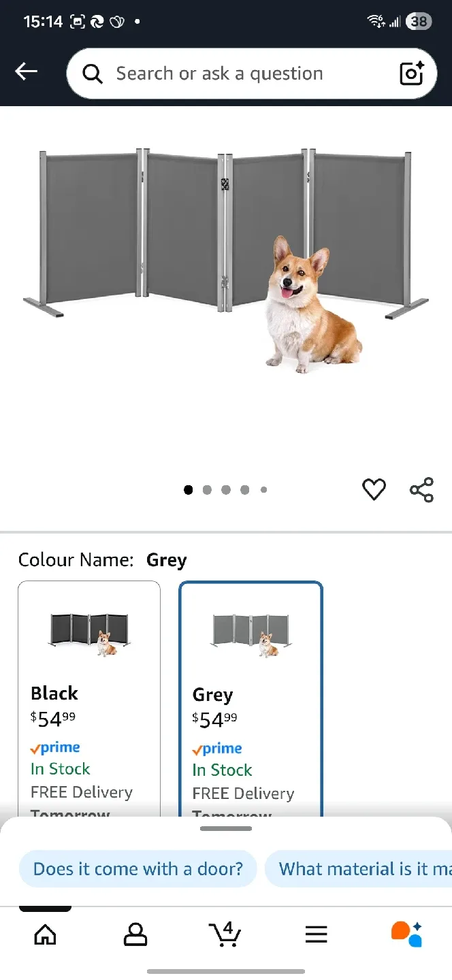Tap "What material is it" suggestion chip
Screen dimensions: 452x980
point(359,869)
